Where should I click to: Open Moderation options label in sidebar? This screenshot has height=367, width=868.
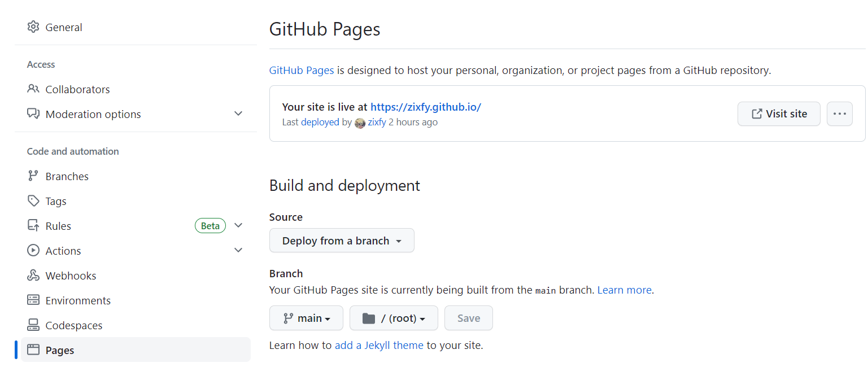click(93, 114)
